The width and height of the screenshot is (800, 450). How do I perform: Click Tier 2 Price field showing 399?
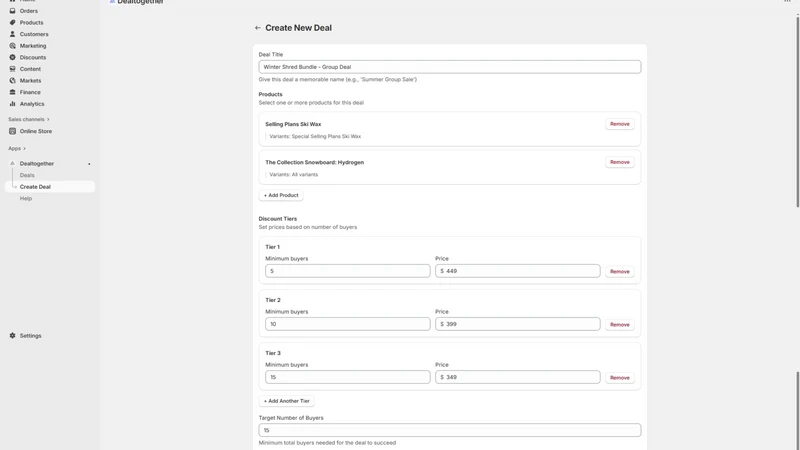[x=517, y=324]
